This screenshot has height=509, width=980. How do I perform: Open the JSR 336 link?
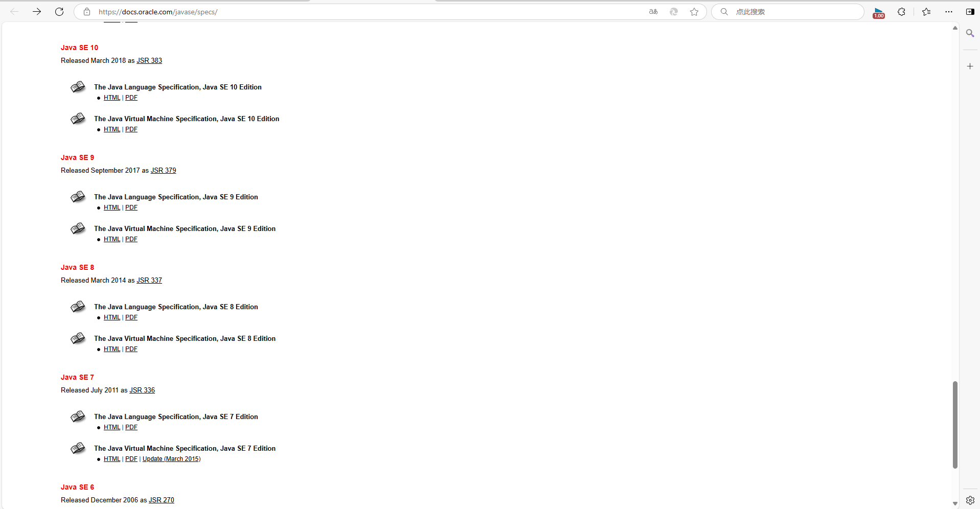coord(142,390)
